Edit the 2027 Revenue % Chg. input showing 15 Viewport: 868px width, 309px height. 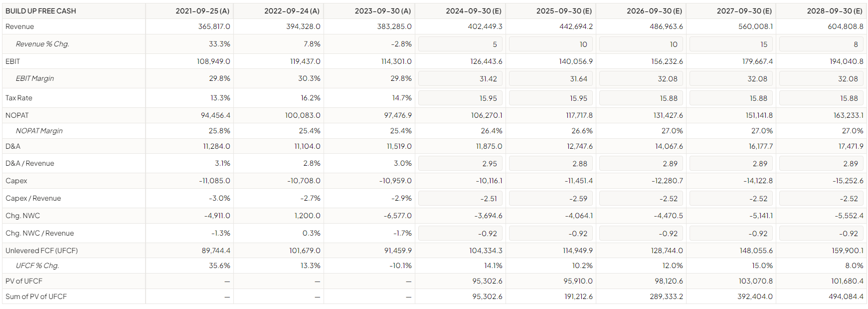point(731,44)
